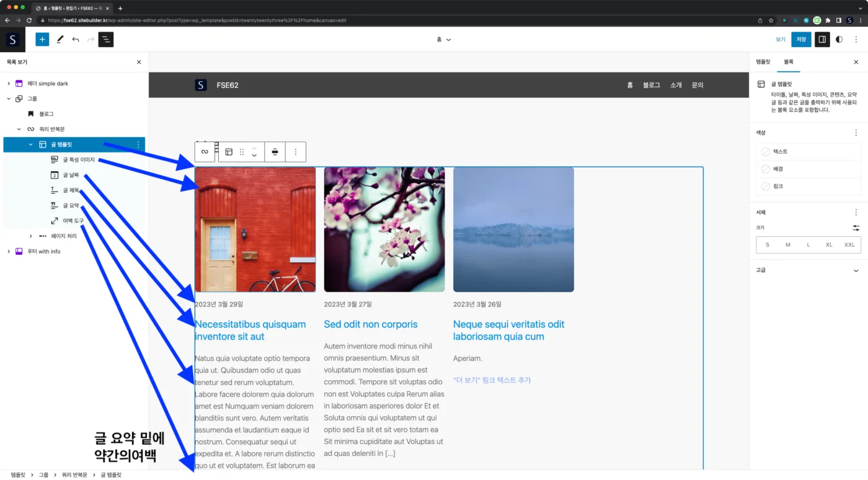Screen dimensions: 868x480
Task: Open options menu for 글 템플릿 row
Action: point(138,144)
